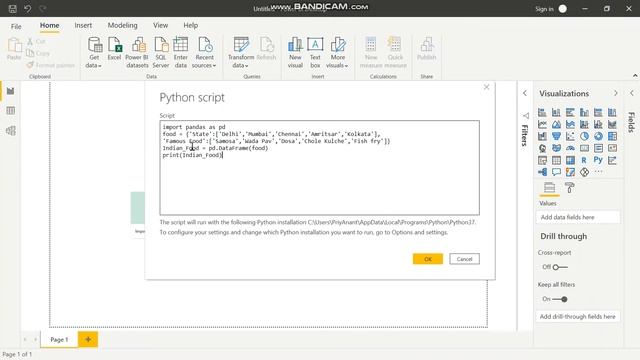Viewport: 640px width, 360px height.
Task: Click Sign in at top right
Action: coord(544,9)
